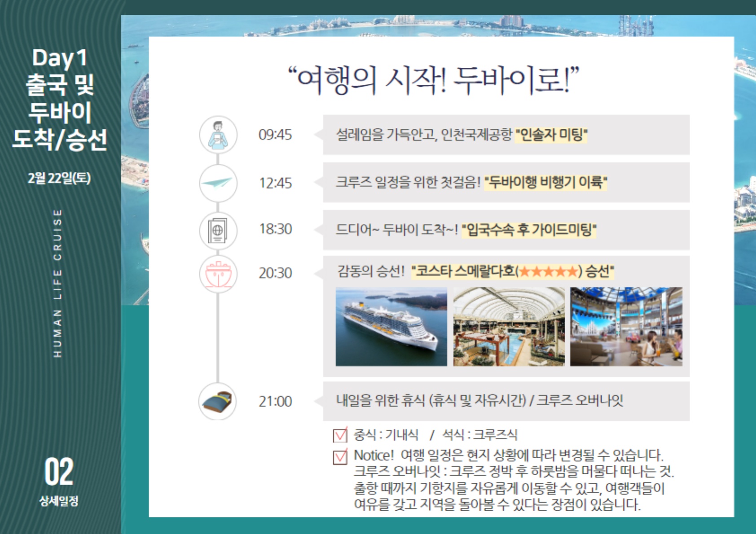
Task: Click the tour guide person icon at 09:45
Action: (218, 135)
